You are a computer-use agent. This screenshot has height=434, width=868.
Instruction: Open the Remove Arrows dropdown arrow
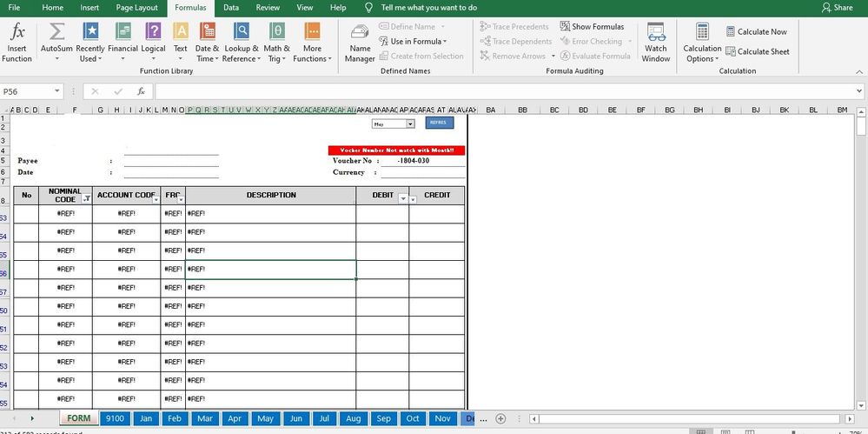coord(553,56)
